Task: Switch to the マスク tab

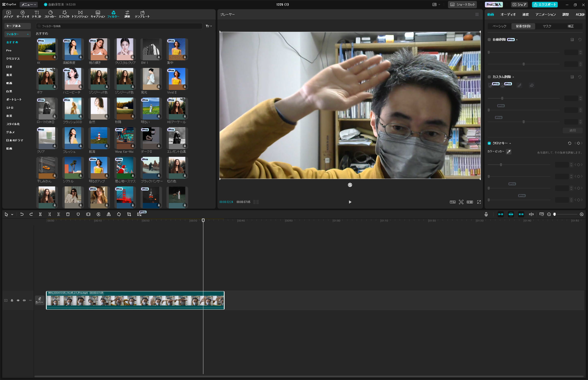Action: [547, 26]
